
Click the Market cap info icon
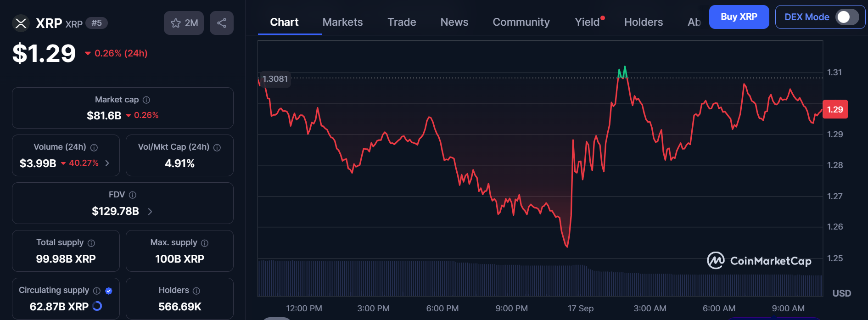pyautogui.click(x=146, y=100)
